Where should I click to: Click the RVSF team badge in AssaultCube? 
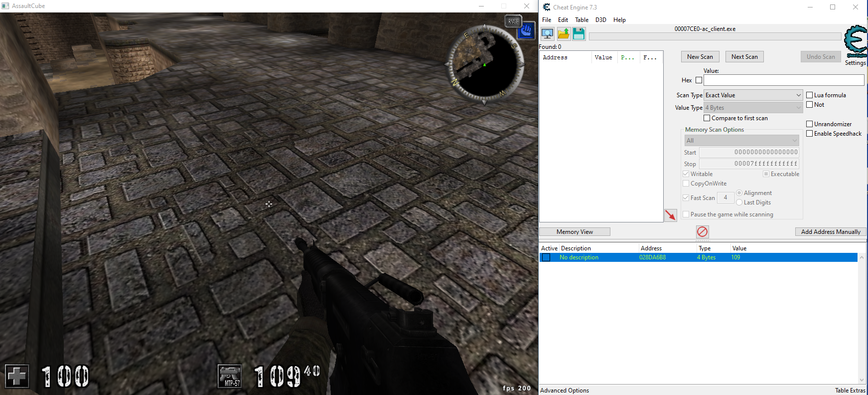point(513,21)
